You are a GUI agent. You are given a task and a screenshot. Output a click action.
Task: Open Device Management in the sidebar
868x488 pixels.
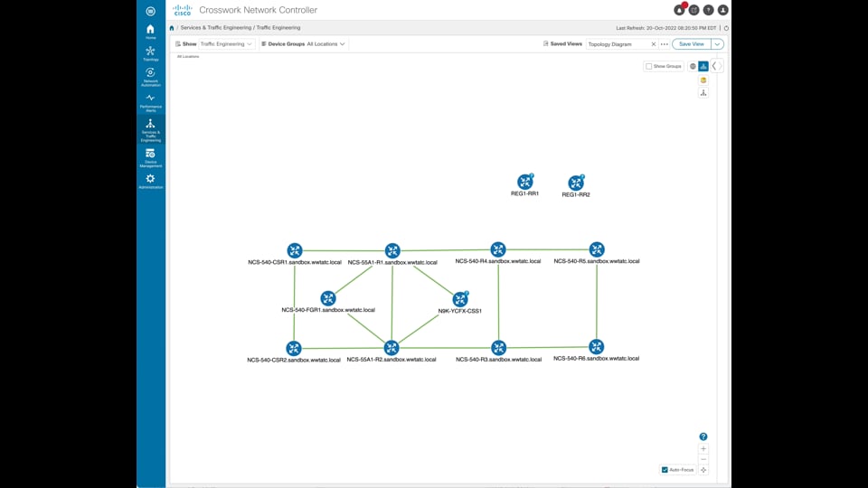pos(151,157)
